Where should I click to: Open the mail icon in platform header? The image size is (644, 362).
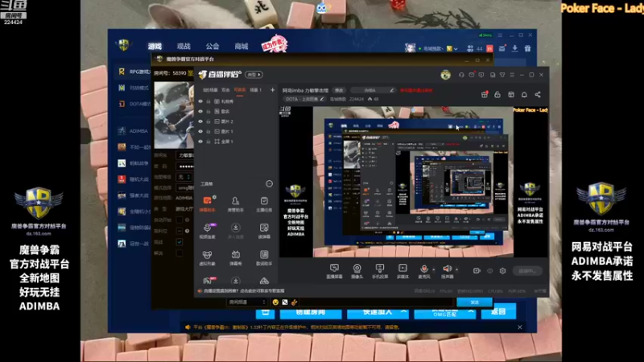[x=502, y=48]
